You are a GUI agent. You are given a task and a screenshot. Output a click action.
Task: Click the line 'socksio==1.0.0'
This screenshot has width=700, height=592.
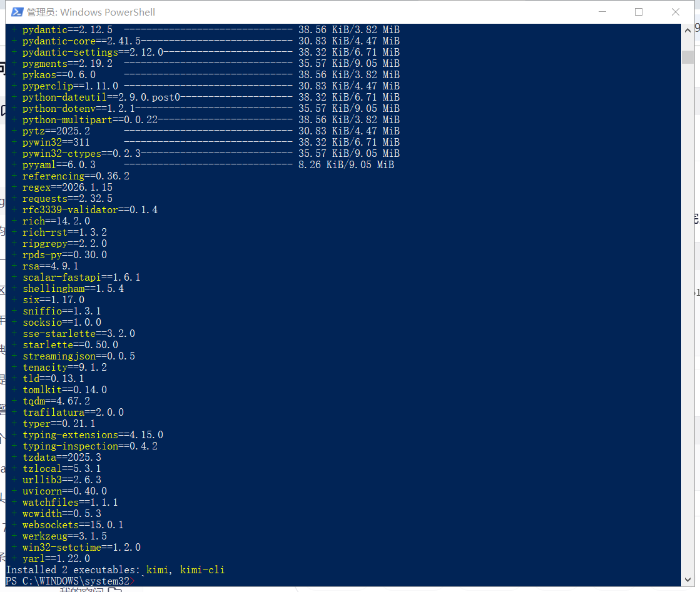[x=61, y=322]
